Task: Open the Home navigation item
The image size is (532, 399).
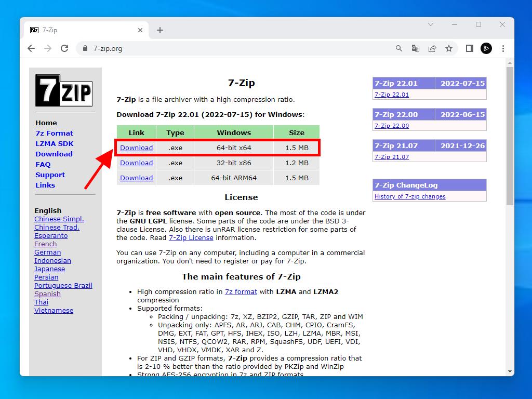Action: pos(46,123)
